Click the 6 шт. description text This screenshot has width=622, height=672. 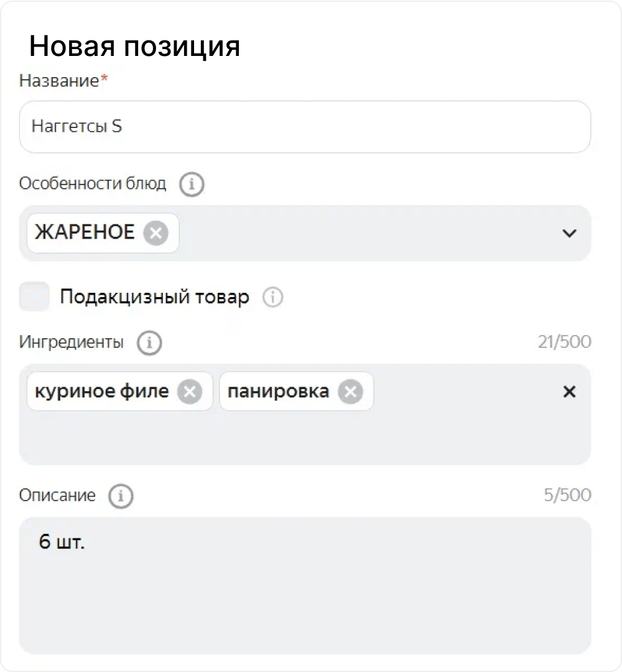pos(62,541)
